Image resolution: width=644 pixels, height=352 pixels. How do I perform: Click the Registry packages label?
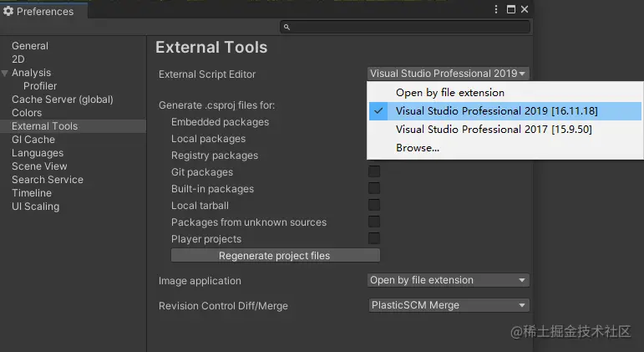click(x=215, y=156)
